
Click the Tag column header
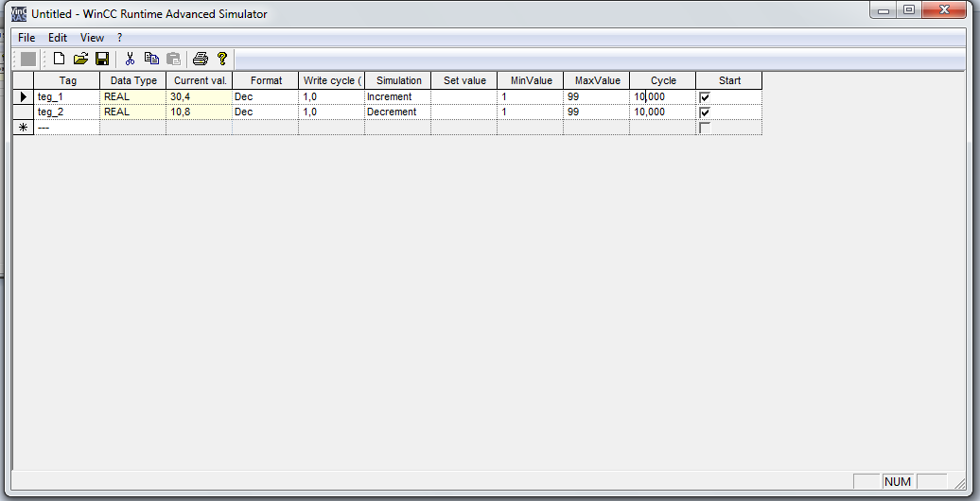[x=67, y=80]
